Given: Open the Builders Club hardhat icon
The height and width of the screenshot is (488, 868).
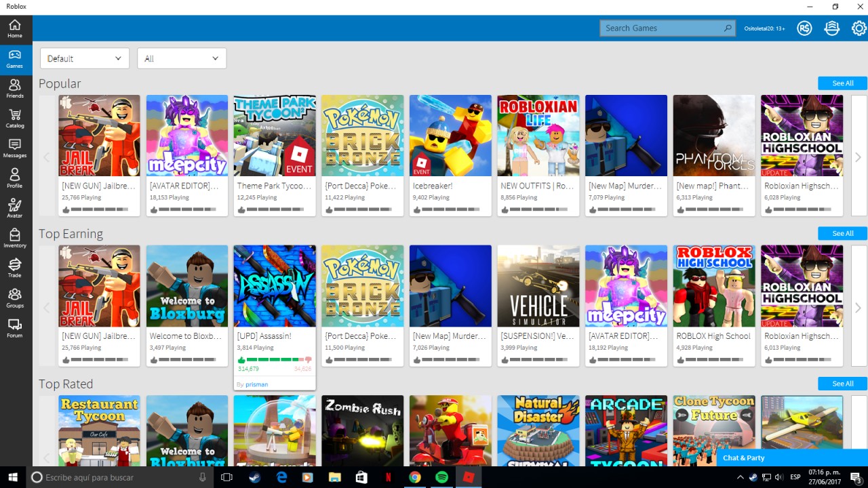Looking at the screenshot, I should point(832,28).
